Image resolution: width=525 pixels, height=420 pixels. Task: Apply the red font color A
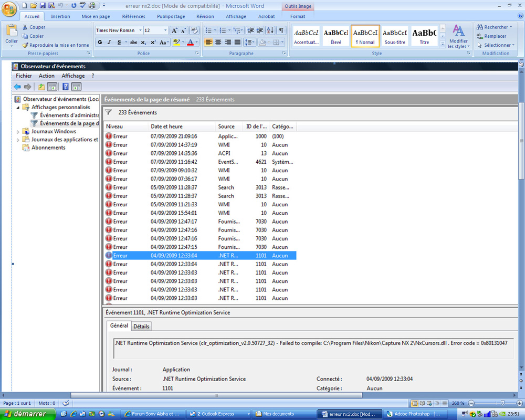click(190, 42)
